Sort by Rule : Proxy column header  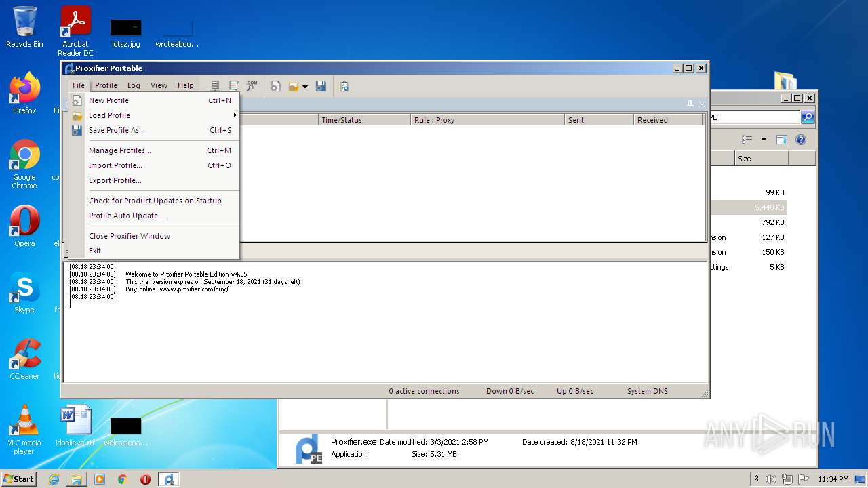pos(488,120)
